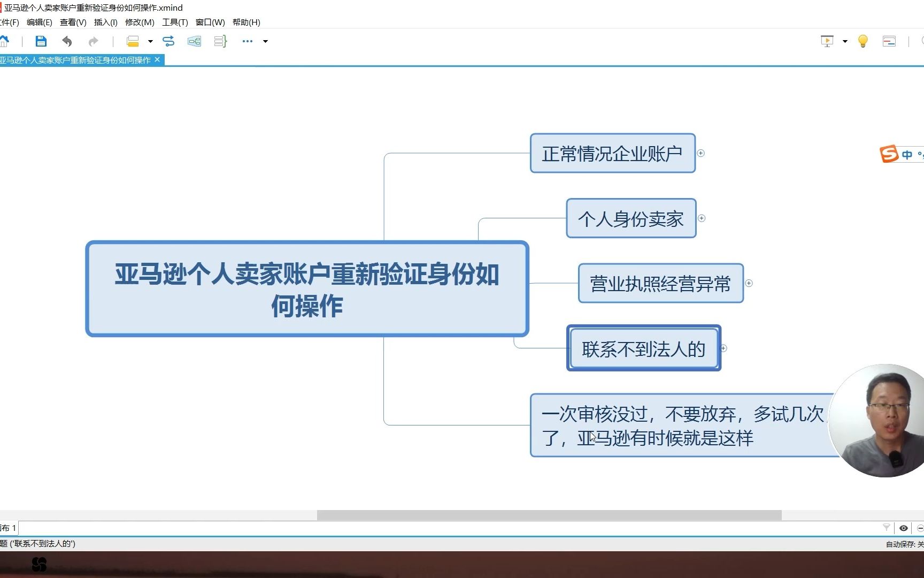924x578 pixels.
Task: Open the 查看(V) menu
Action: click(73, 22)
